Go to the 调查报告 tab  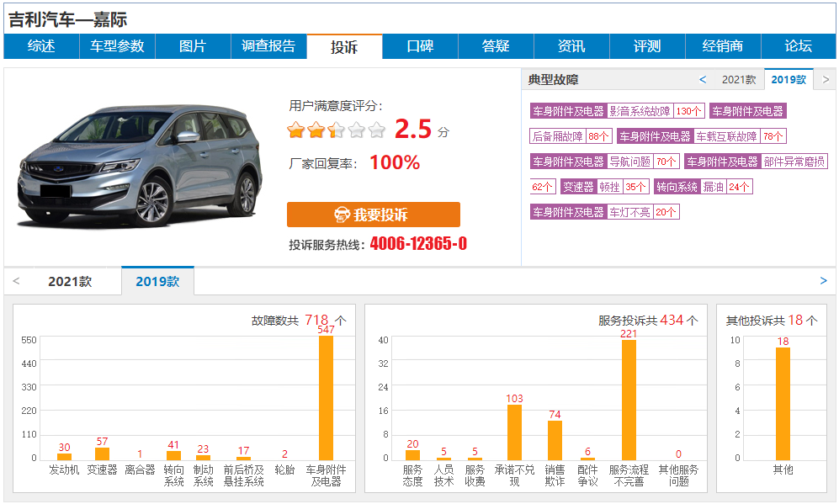coord(268,46)
